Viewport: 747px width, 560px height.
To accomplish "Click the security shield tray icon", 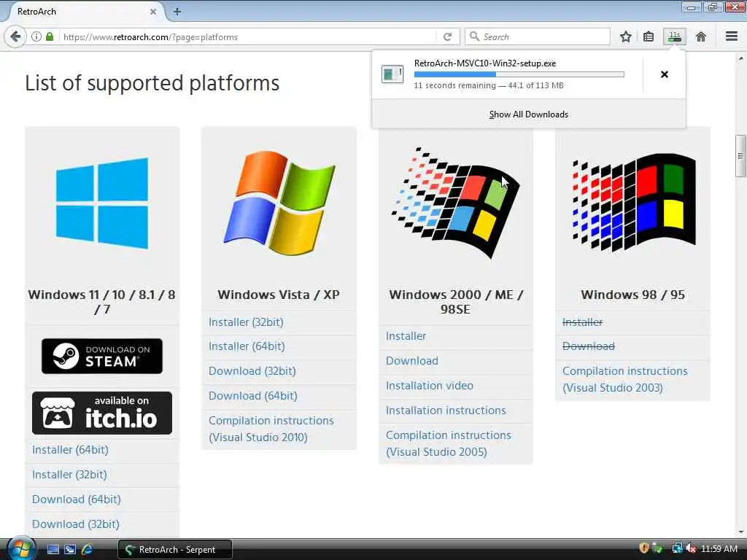I will pyautogui.click(x=644, y=548).
